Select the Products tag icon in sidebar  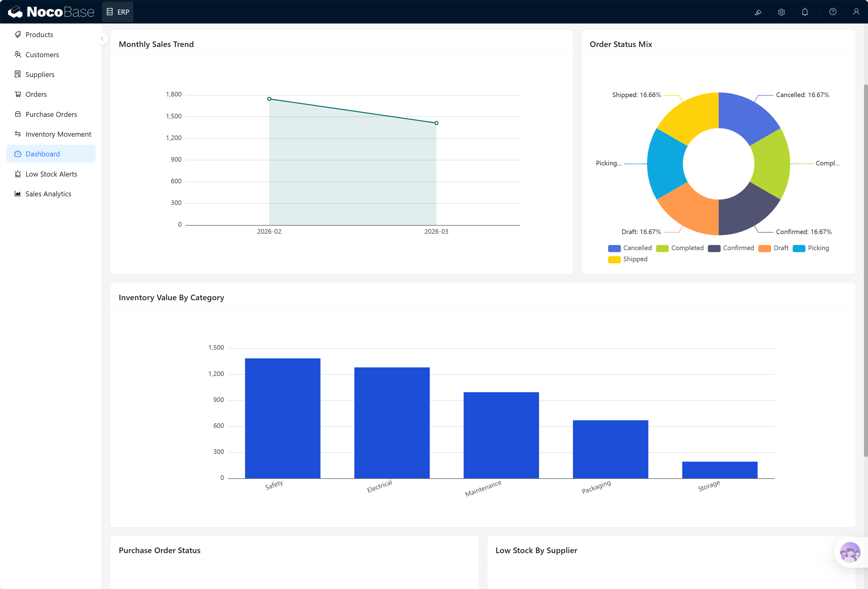pyautogui.click(x=18, y=34)
